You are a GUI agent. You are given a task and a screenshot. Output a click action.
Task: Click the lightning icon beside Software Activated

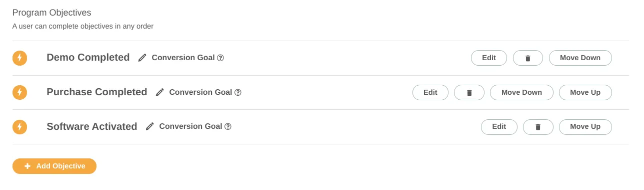pyautogui.click(x=19, y=127)
